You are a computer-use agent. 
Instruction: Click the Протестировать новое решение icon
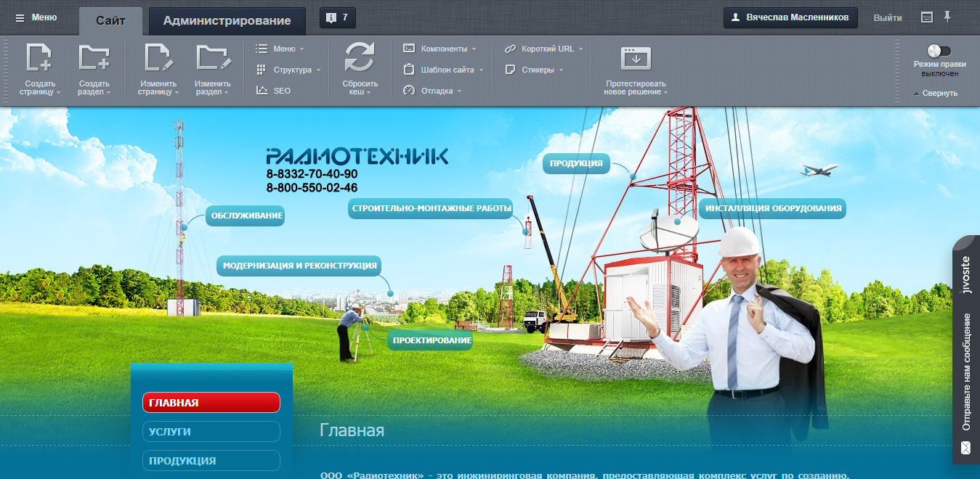click(x=636, y=58)
